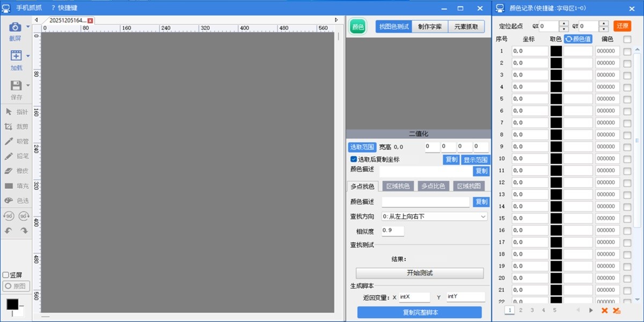This screenshot has width=644, height=322.
Task: Enable the 竖屏 checkbox in the toolbar
Action: point(5,275)
